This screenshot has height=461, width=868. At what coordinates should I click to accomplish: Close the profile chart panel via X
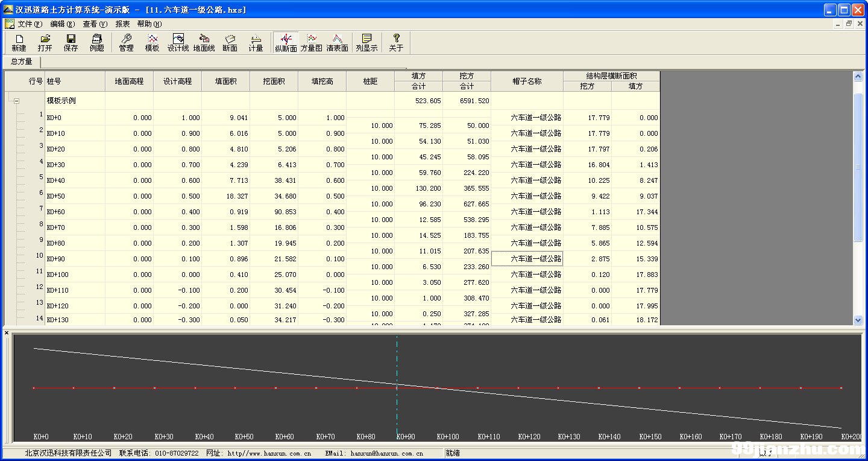coord(7,332)
